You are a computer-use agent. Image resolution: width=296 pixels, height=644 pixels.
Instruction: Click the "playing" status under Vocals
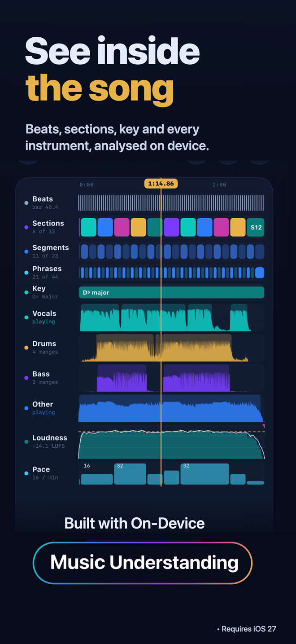click(x=44, y=322)
